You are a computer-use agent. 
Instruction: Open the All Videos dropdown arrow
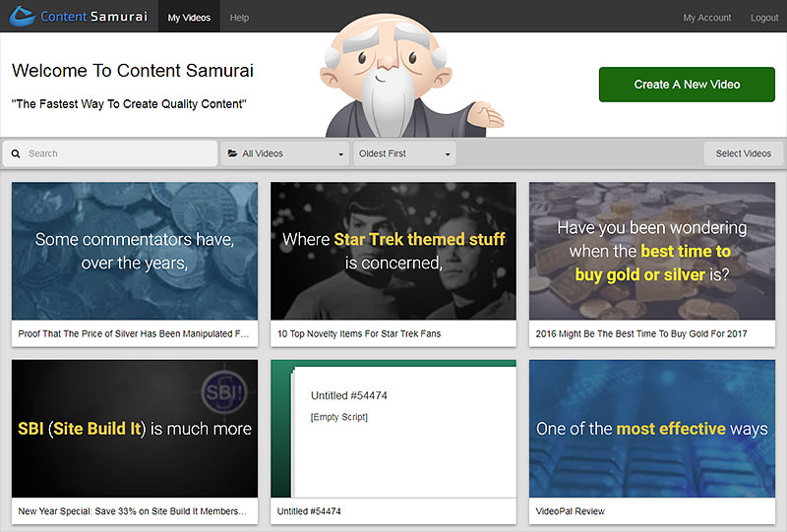coord(340,154)
